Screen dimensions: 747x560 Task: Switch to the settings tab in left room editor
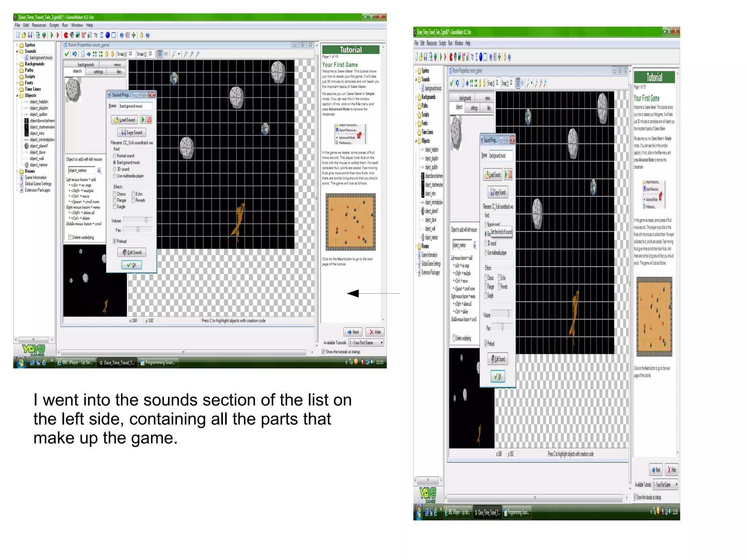(98, 72)
